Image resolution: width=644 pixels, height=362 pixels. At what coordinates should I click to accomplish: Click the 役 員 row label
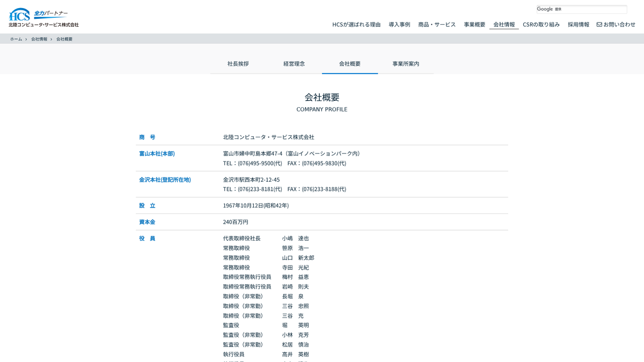click(x=147, y=238)
